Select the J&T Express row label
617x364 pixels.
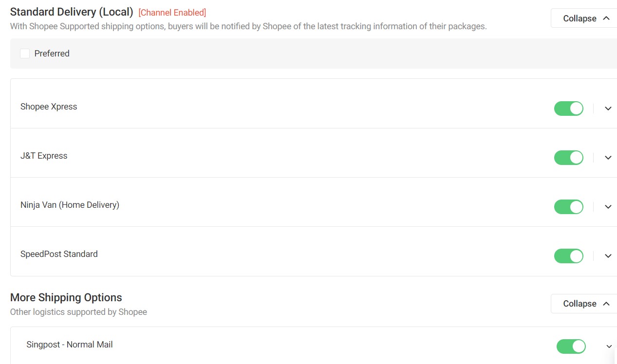[44, 156]
